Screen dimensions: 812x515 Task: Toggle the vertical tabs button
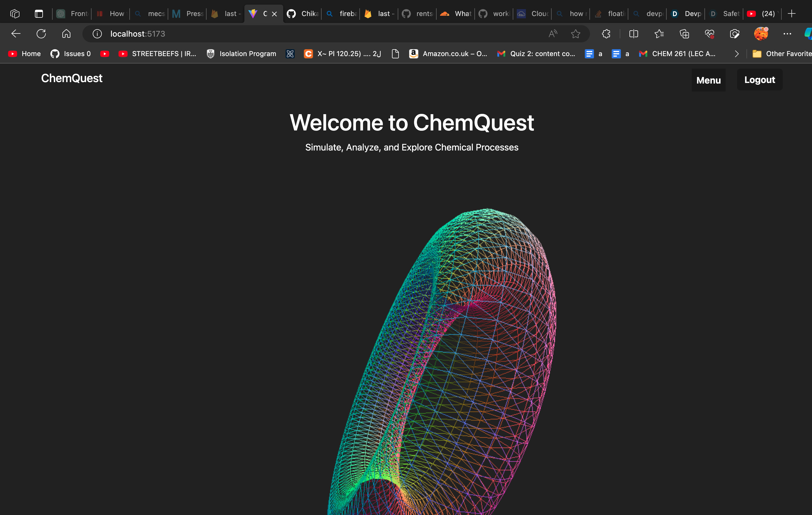pyautogui.click(x=39, y=14)
